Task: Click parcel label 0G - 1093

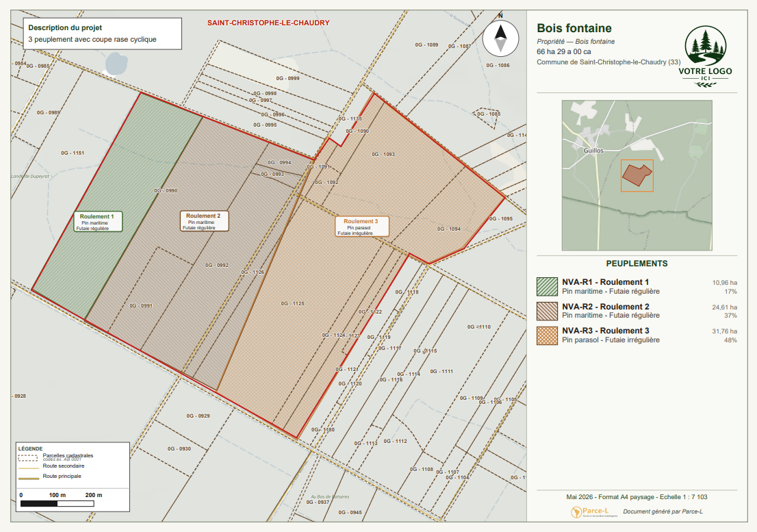Action: click(383, 155)
